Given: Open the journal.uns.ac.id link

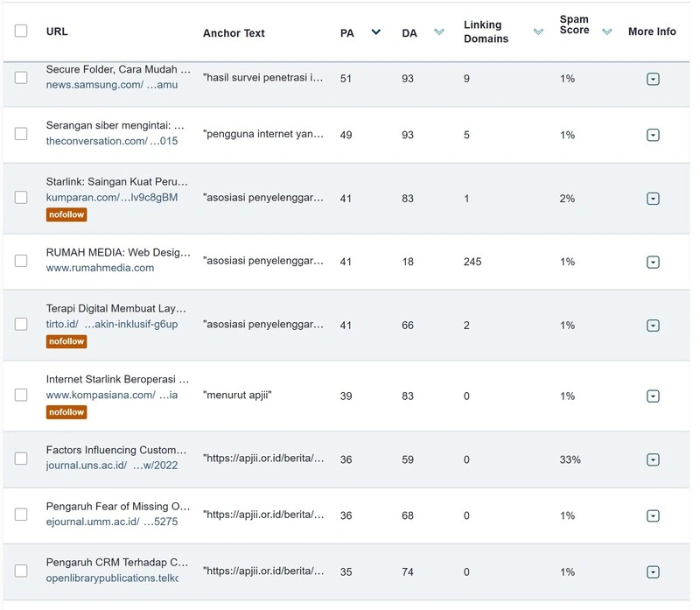Looking at the screenshot, I should (112, 466).
